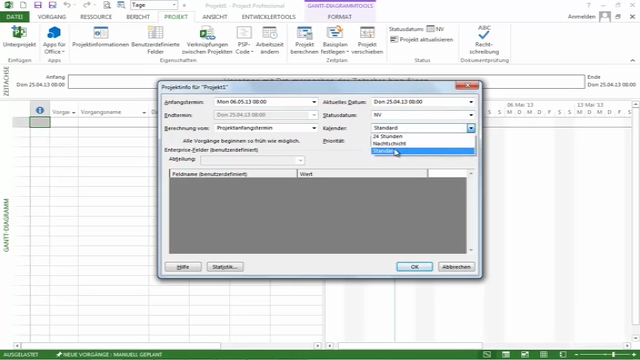Click the print preview icon in quick access toolbar

pyautogui.click(x=107, y=5)
